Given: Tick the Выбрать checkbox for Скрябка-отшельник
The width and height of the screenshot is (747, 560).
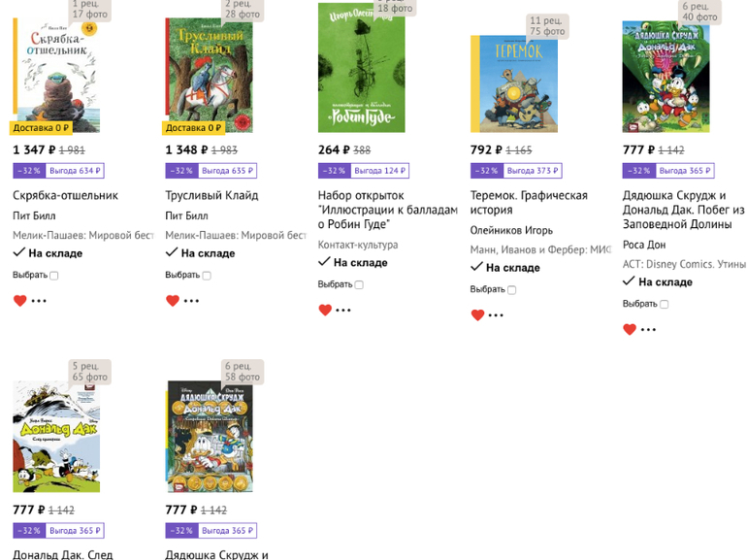Looking at the screenshot, I should [x=54, y=276].
